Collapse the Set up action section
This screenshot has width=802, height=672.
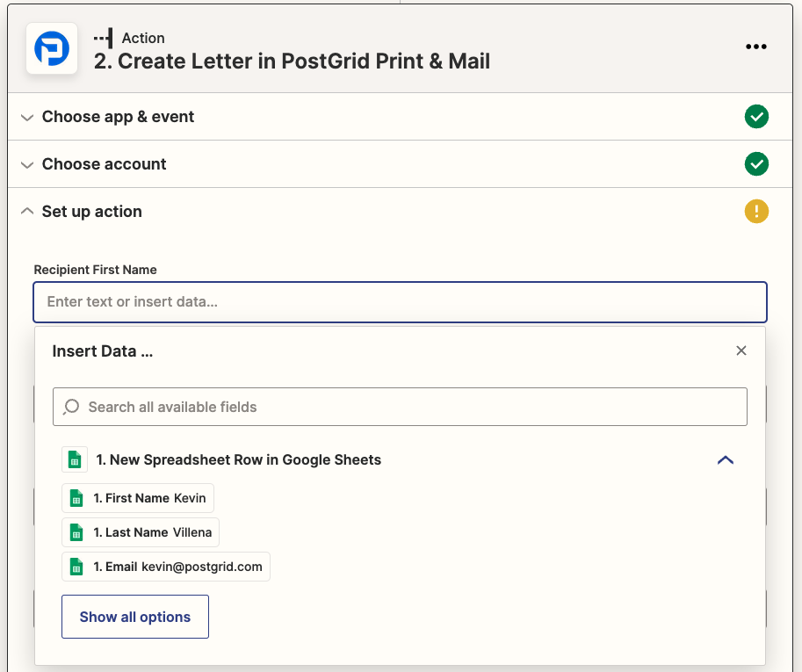tap(91, 212)
